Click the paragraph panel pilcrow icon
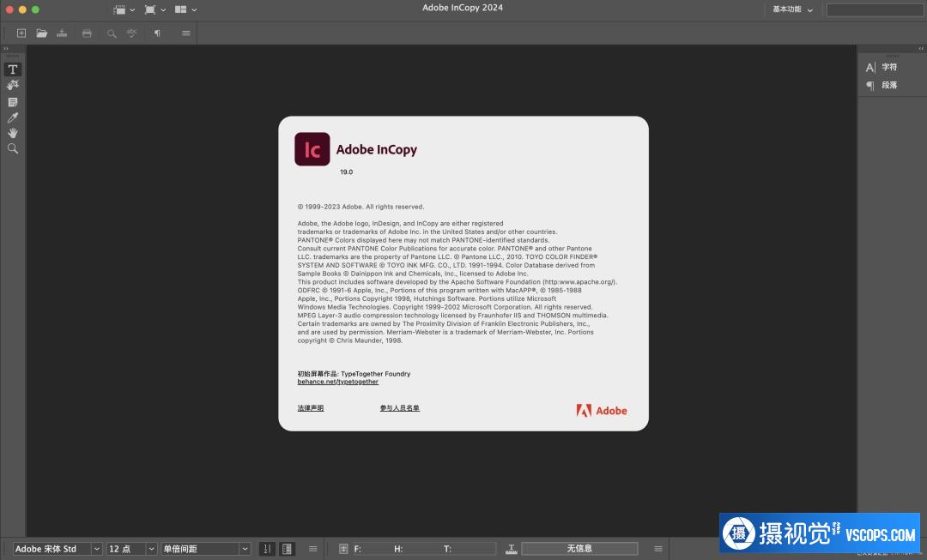Viewport: 927px width, 560px height. click(x=870, y=86)
